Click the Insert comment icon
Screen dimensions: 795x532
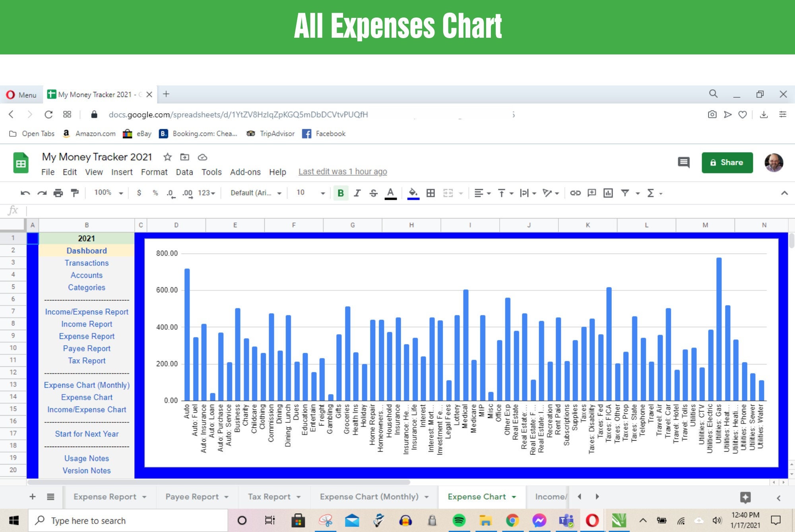(x=592, y=193)
